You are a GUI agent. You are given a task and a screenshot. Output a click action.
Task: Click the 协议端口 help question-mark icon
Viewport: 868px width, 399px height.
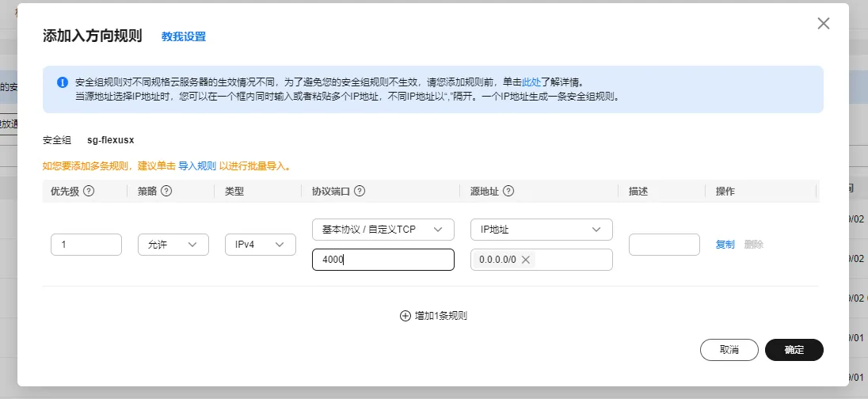360,191
